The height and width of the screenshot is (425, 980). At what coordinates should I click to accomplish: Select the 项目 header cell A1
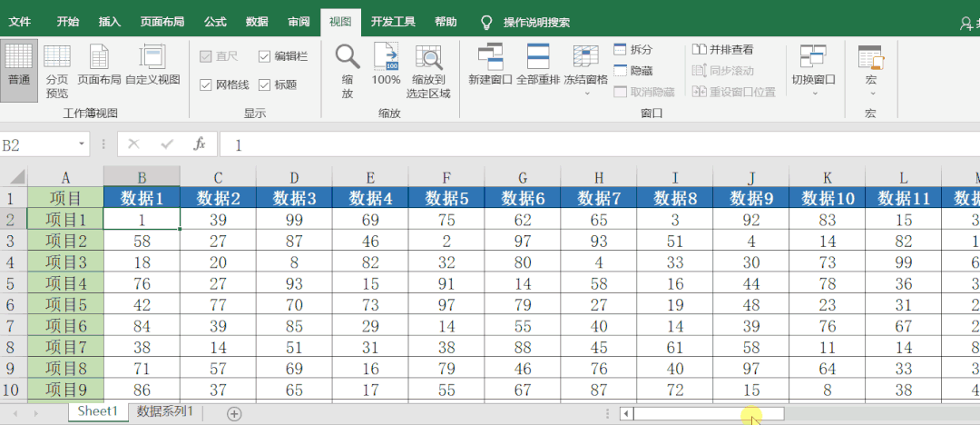click(x=65, y=198)
